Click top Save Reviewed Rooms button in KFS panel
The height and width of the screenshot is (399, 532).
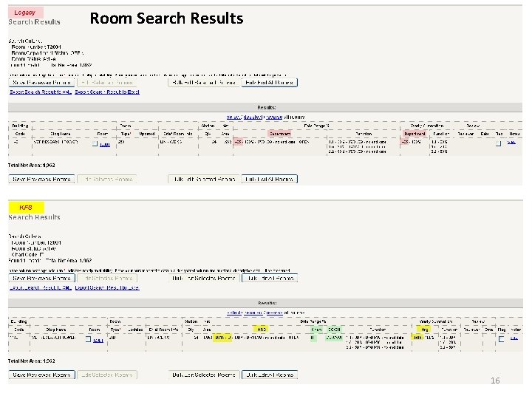tap(41, 279)
